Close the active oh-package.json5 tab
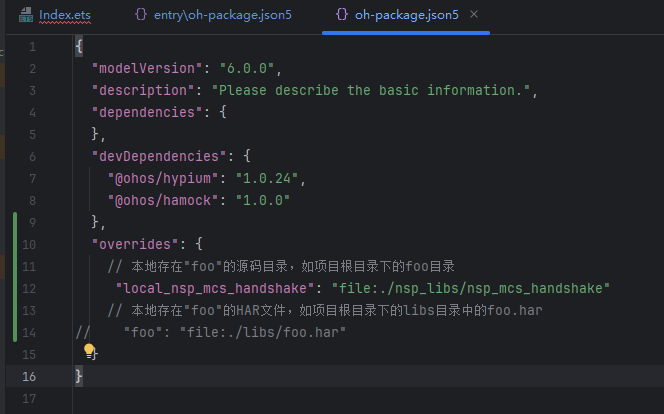664x414 pixels. 473,16
